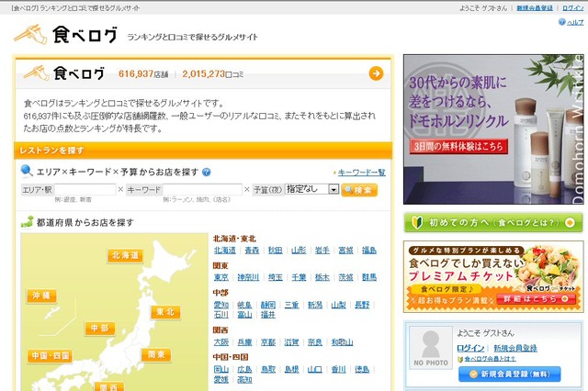
Task: Click the orange arrow icon in the Tabelog banner
Action: pos(376,73)
